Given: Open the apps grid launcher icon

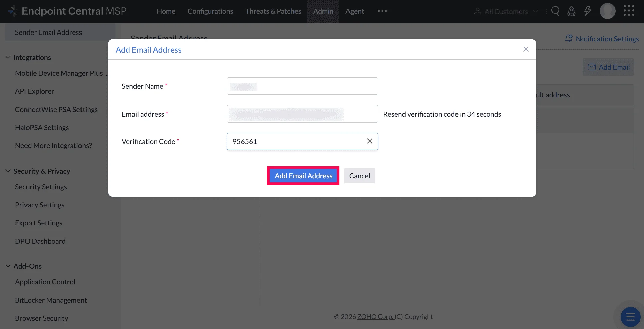Looking at the screenshot, I should coord(629,11).
